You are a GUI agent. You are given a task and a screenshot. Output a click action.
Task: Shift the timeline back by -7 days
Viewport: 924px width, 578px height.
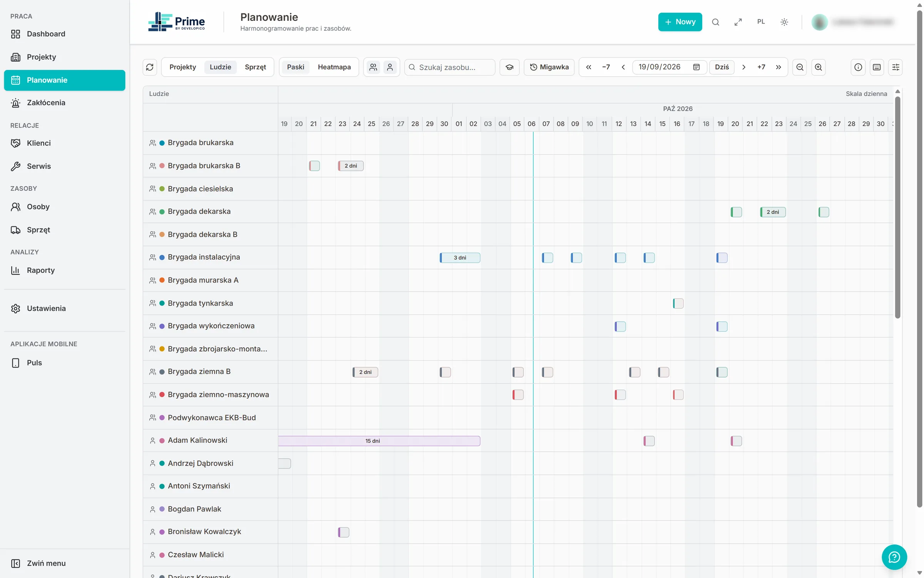(x=606, y=67)
